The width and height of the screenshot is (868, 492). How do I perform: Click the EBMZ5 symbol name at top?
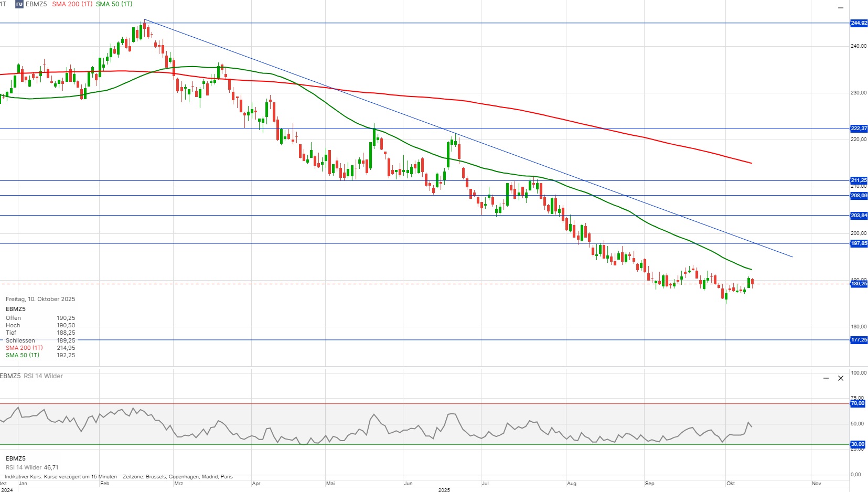(36, 4)
